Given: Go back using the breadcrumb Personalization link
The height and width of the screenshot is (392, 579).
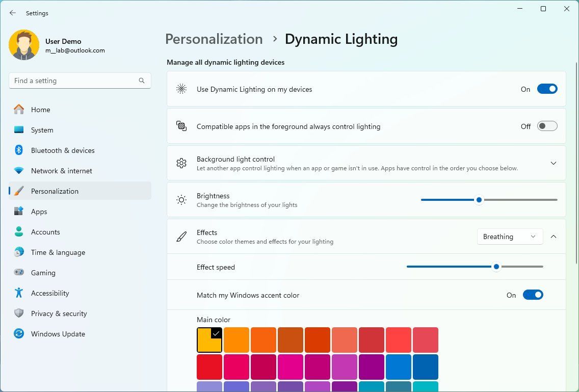Looking at the screenshot, I should [214, 39].
